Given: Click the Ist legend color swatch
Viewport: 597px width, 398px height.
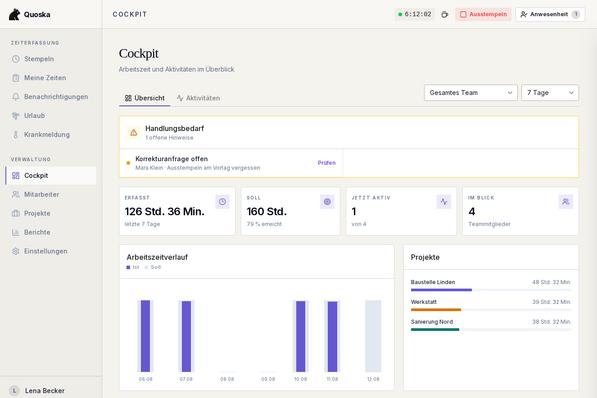Looking at the screenshot, I should (128, 267).
